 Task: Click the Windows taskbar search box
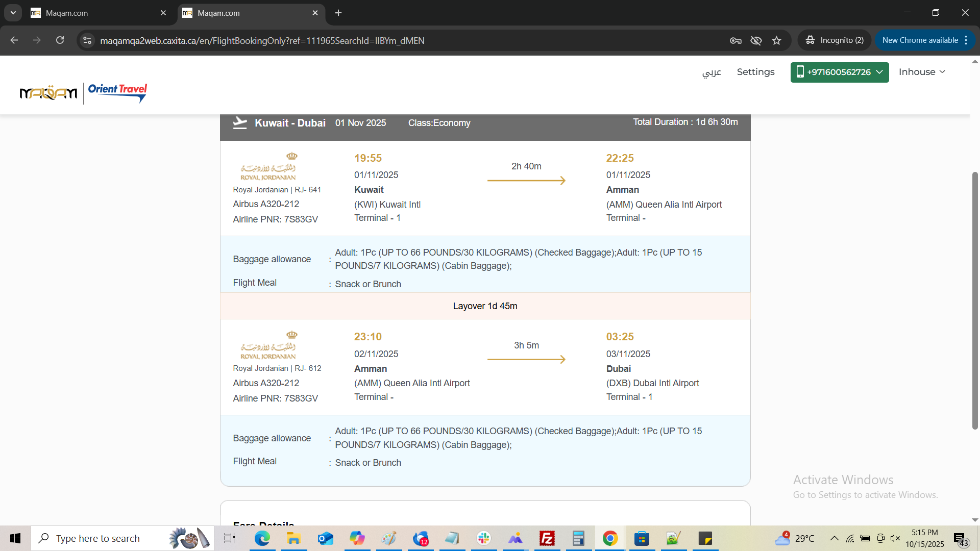[98, 538]
